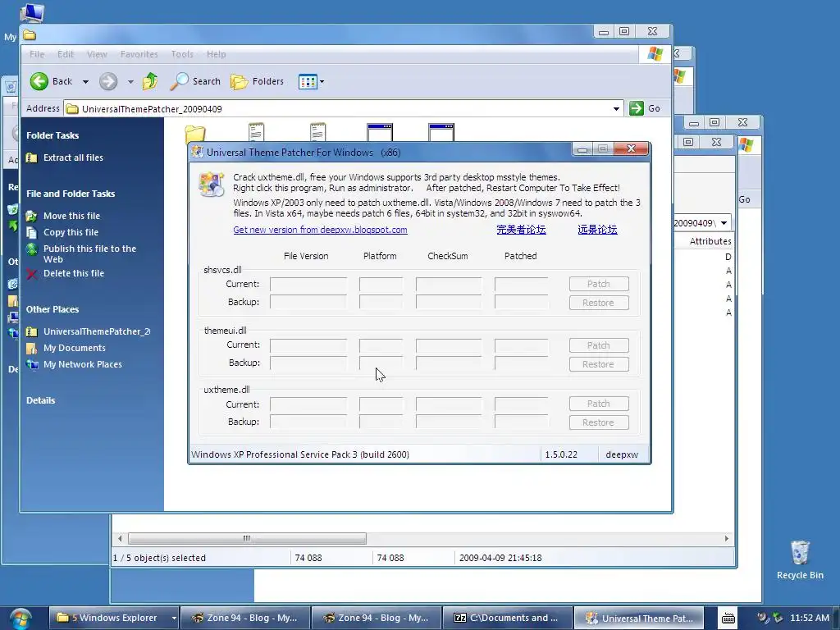Open the Tools menu
This screenshot has height=630, width=840.
(182, 54)
